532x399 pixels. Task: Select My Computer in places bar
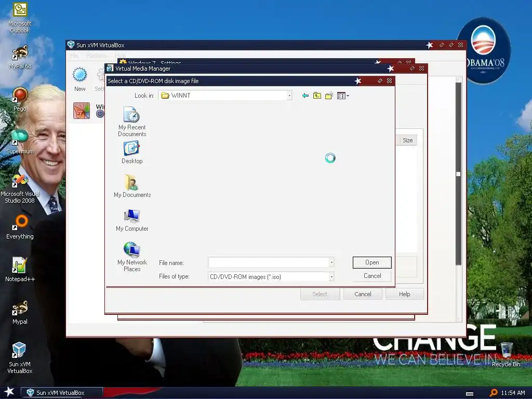tap(132, 220)
